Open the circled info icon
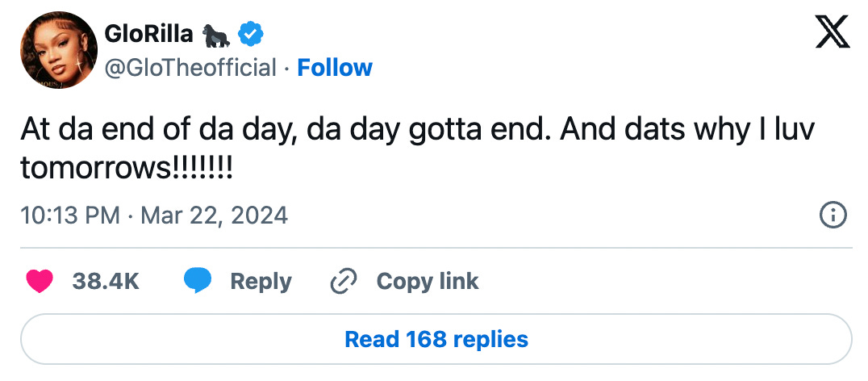 pyautogui.click(x=833, y=216)
